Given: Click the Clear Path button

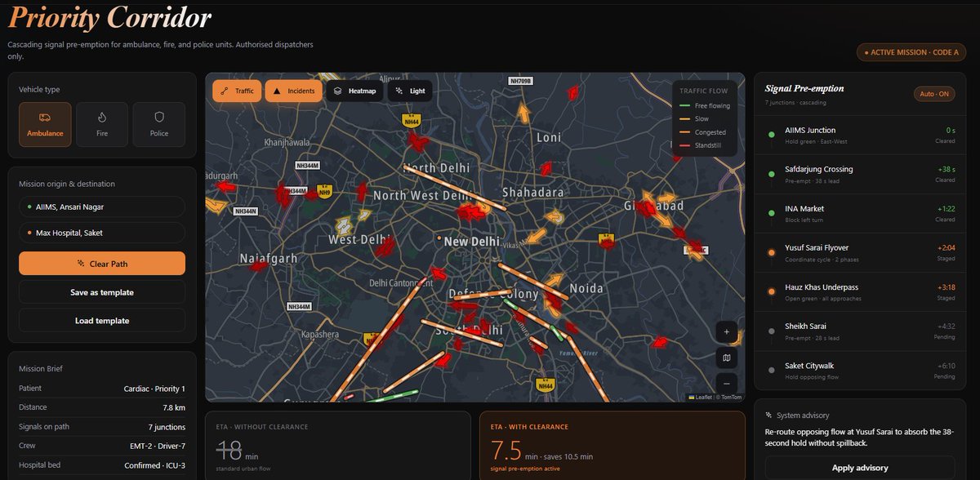Looking at the screenshot, I should pos(102,264).
